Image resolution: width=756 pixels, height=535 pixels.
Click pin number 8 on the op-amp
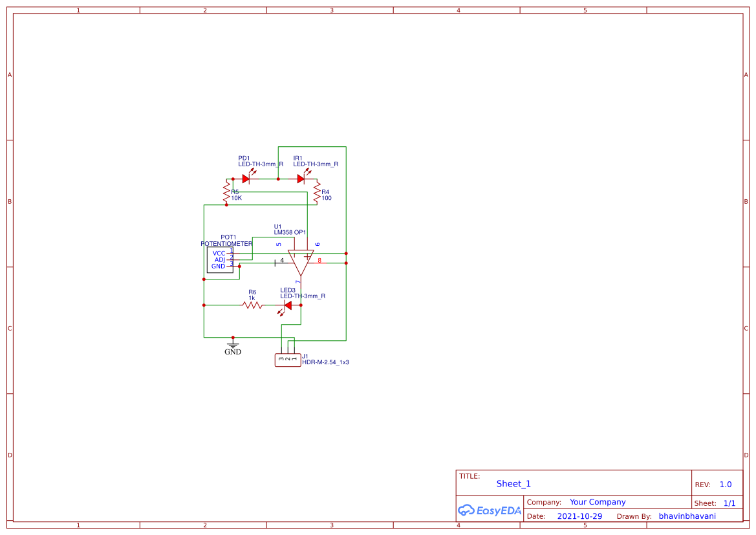319,261
